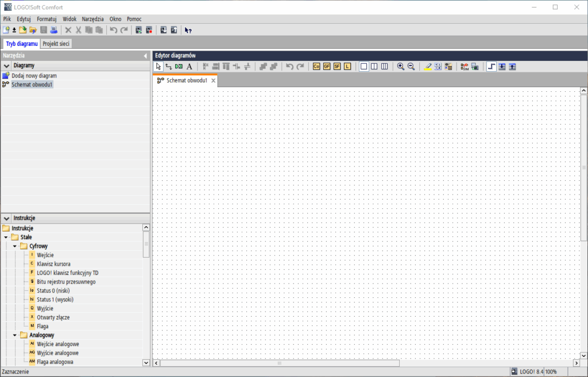The height and width of the screenshot is (377, 588).
Task: Upload program from LOGO! to PC icon
Action: (174, 30)
